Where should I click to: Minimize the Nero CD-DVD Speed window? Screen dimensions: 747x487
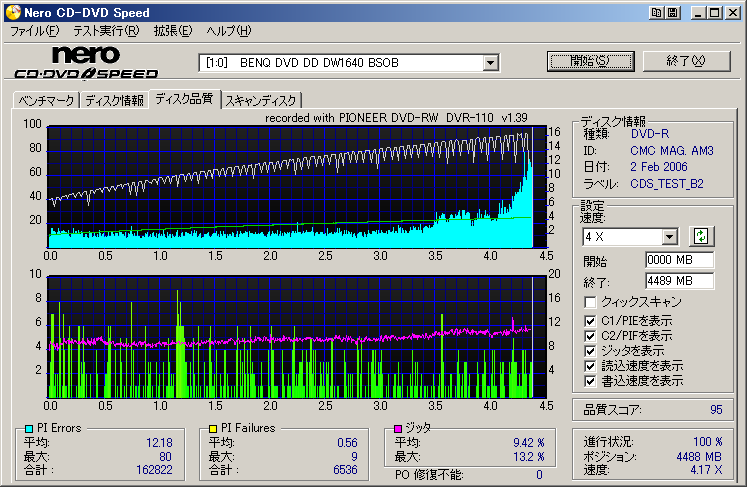tap(698, 13)
